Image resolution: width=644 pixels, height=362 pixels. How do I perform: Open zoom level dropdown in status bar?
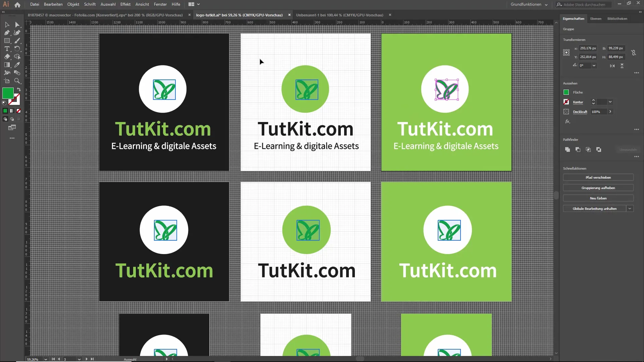coord(46,359)
